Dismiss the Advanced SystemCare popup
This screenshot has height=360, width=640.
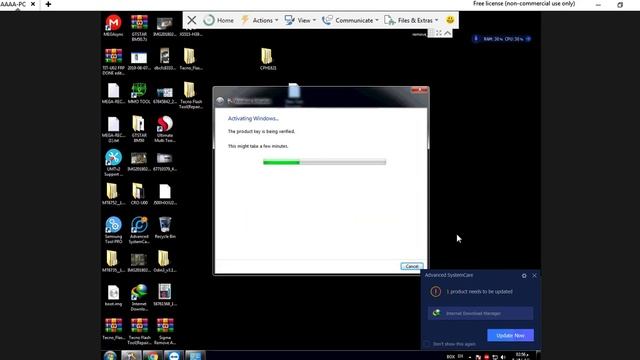point(534,276)
